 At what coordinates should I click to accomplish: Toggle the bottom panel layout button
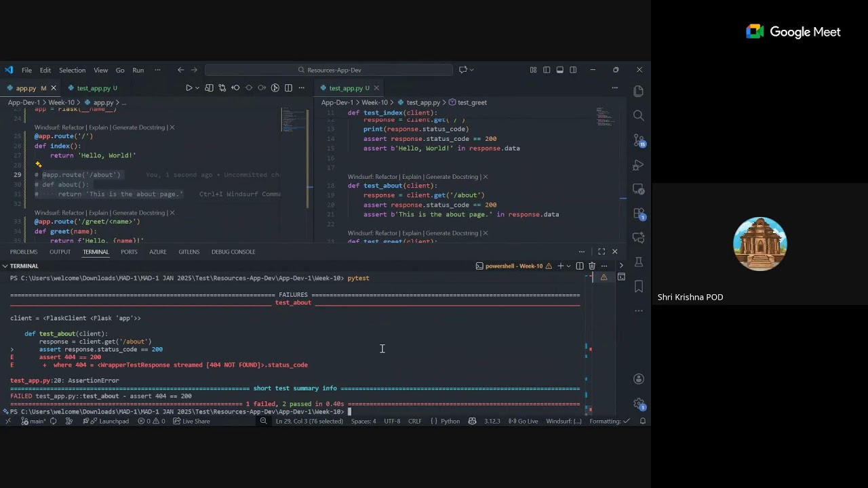tap(559, 70)
